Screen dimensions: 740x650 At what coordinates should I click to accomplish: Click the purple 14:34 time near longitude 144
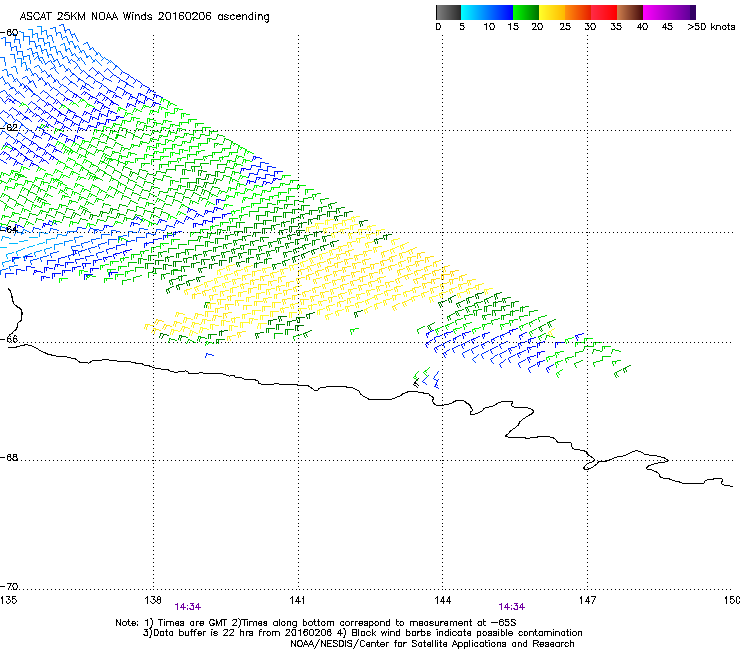[x=512, y=607]
